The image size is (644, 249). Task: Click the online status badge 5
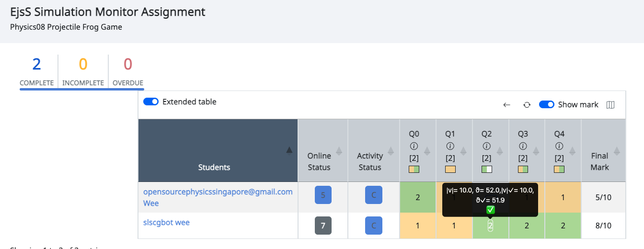pyautogui.click(x=323, y=195)
